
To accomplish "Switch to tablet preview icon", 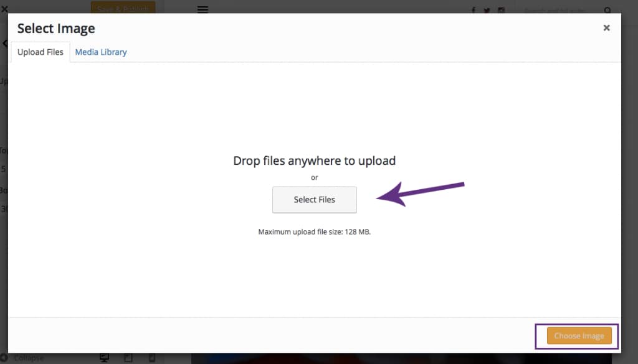I will 128,358.
